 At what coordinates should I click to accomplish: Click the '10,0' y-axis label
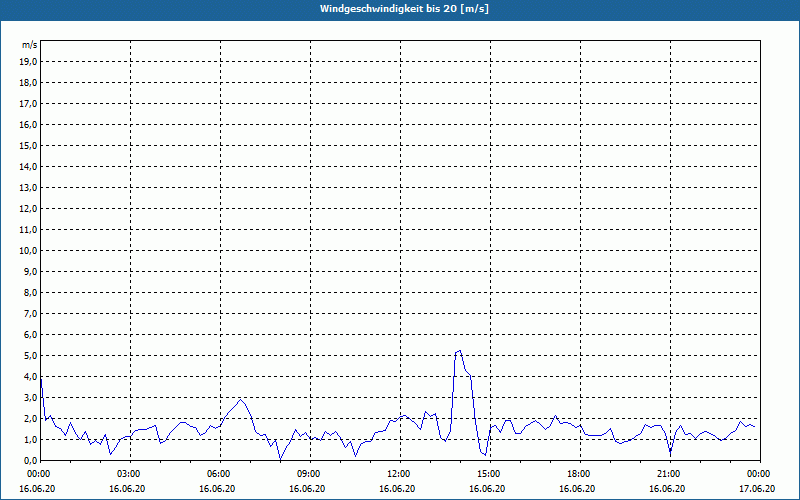pos(29,251)
